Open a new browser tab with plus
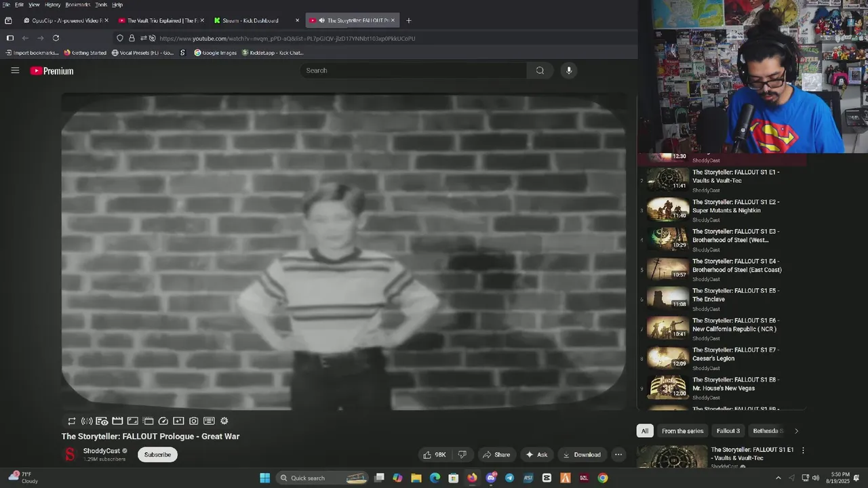 408,20
